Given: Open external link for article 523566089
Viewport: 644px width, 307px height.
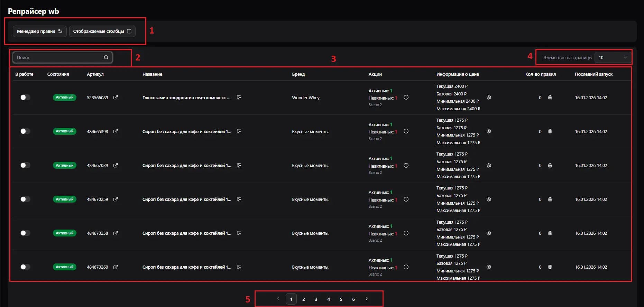Looking at the screenshot, I should (116, 97).
